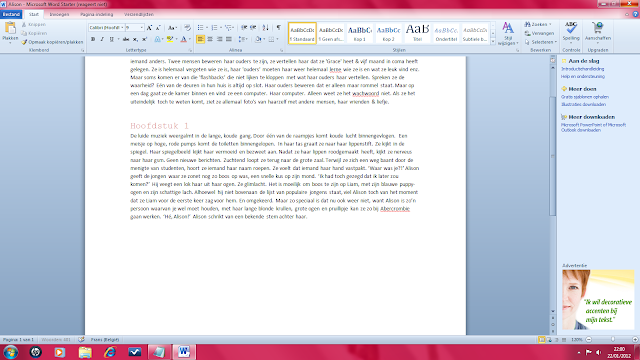Align text left in the Alinea group
Image resolution: width=640 pixels, height=360 pixels.
(x=200, y=39)
